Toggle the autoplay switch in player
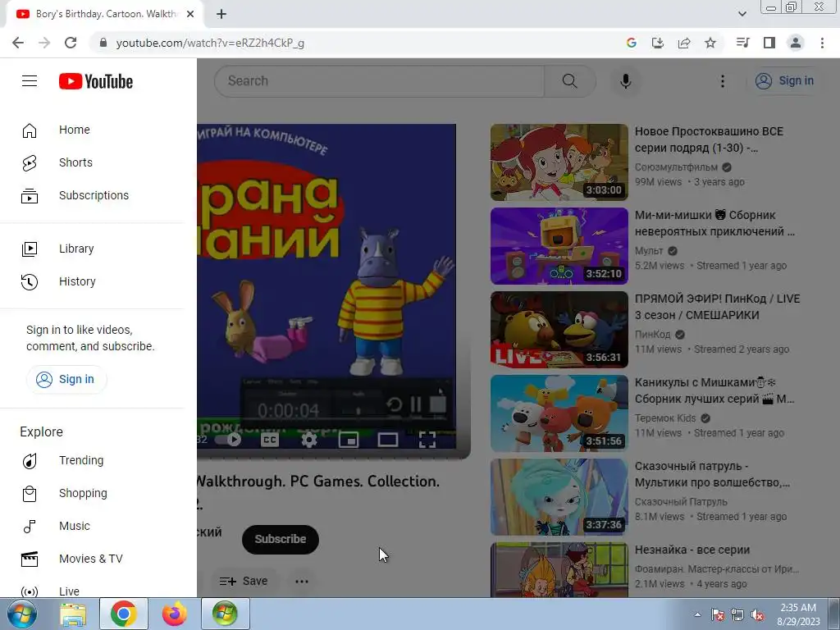The width and height of the screenshot is (840, 630). coord(228,440)
